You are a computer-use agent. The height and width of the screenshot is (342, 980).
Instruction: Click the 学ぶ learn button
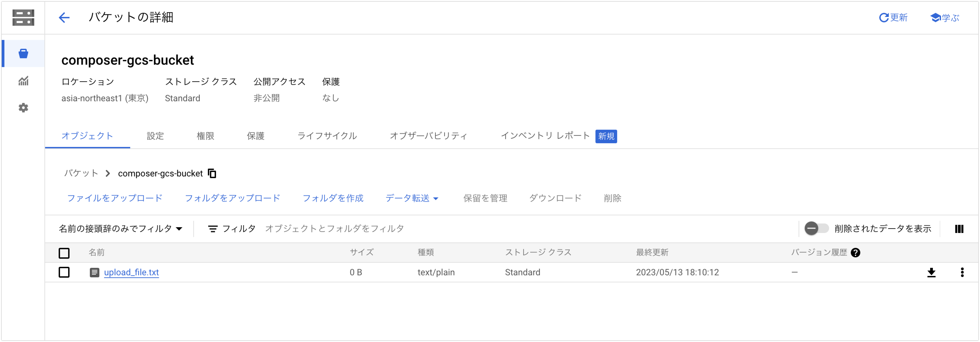click(945, 17)
